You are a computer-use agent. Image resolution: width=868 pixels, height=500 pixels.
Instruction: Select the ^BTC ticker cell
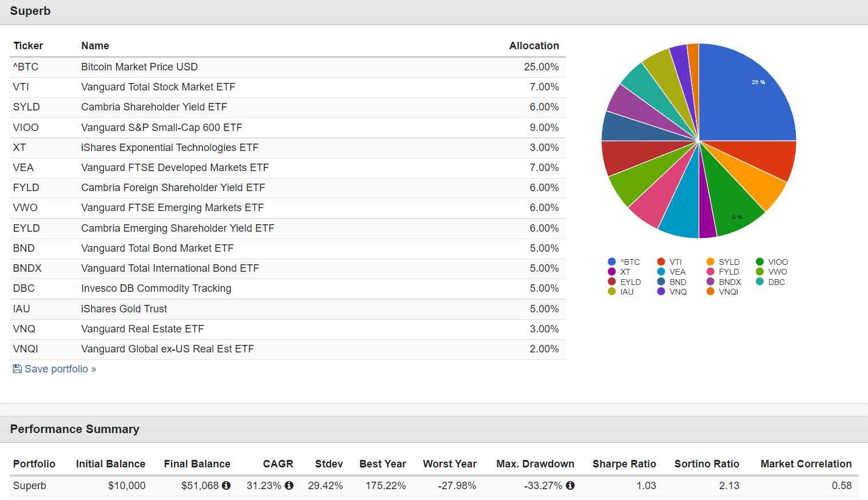[x=26, y=67]
